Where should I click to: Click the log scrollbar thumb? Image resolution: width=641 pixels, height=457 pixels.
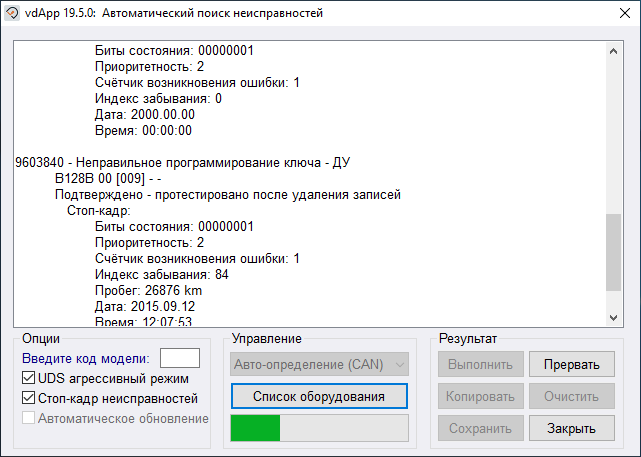614,252
